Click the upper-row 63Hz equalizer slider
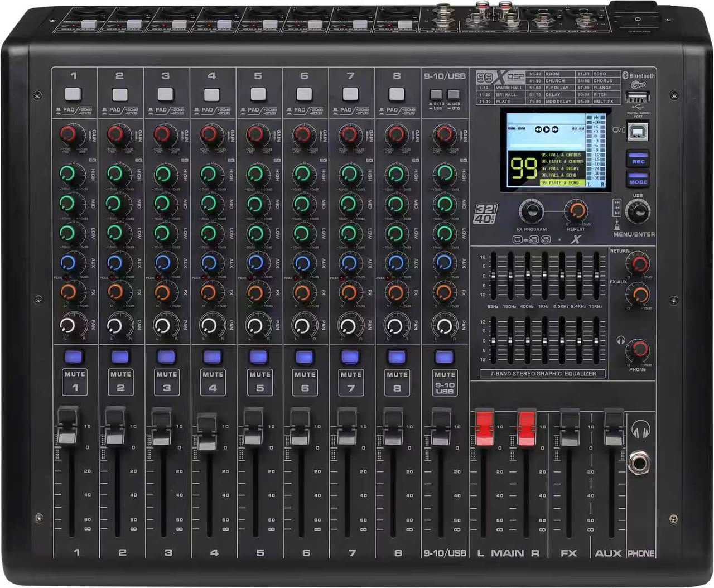The height and width of the screenshot is (588, 714). click(x=493, y=275)
